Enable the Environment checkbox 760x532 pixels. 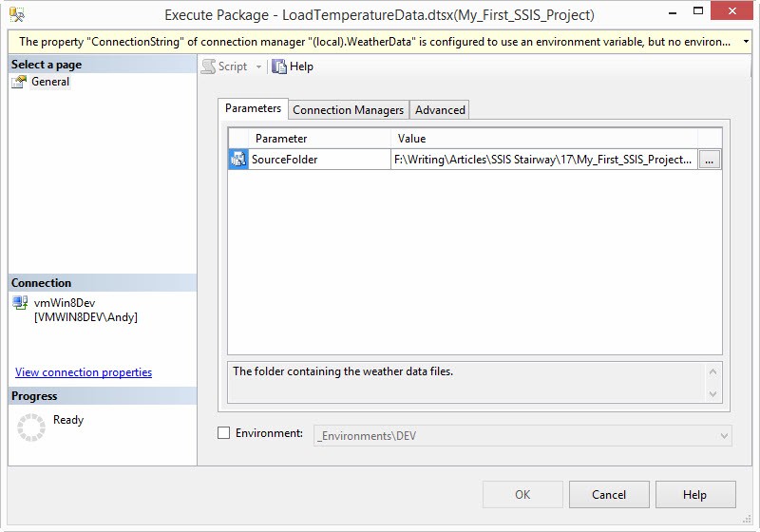tap(224, 433)
